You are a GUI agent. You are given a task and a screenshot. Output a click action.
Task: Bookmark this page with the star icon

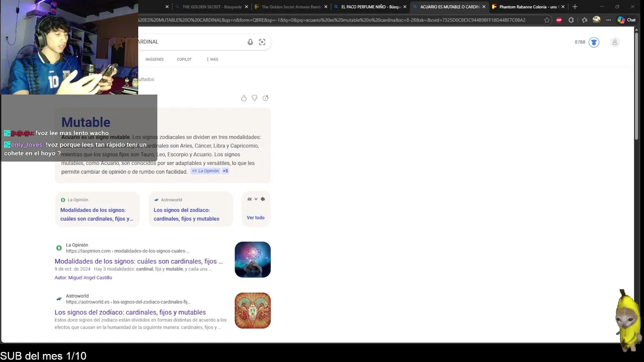click(547, 20)
